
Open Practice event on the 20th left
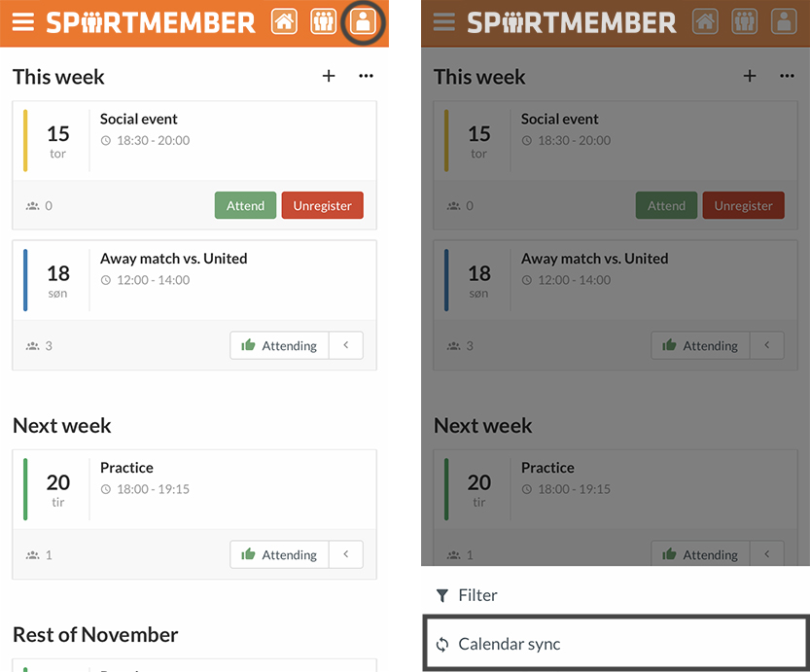[194, 489]
